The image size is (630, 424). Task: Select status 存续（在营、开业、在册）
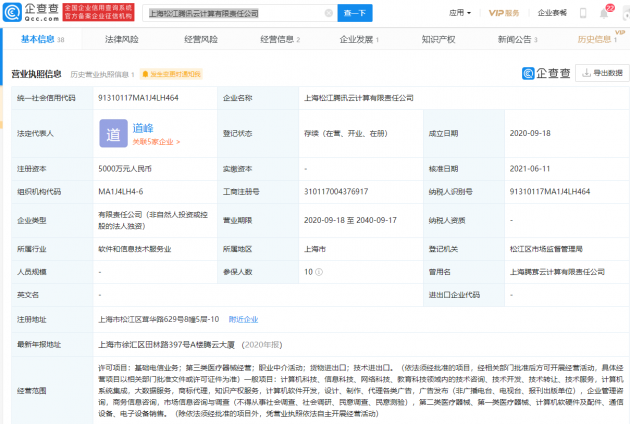(346, 133)
